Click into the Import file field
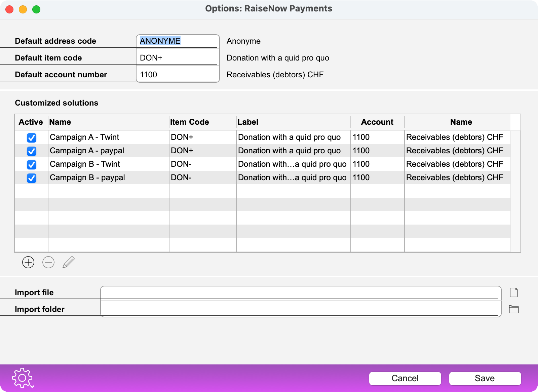This screenshot has width=538, height=392. (300, 292)
